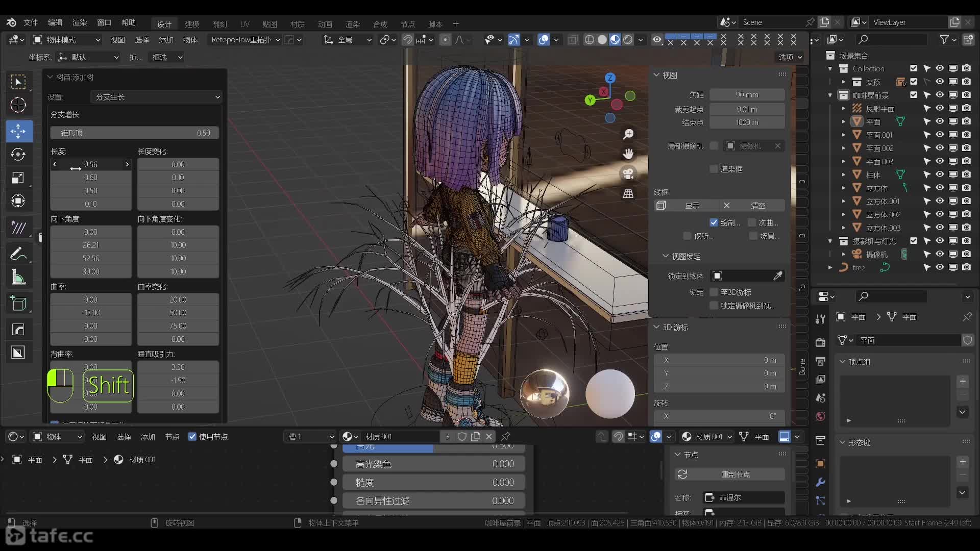Activate the Move tool

18,131
